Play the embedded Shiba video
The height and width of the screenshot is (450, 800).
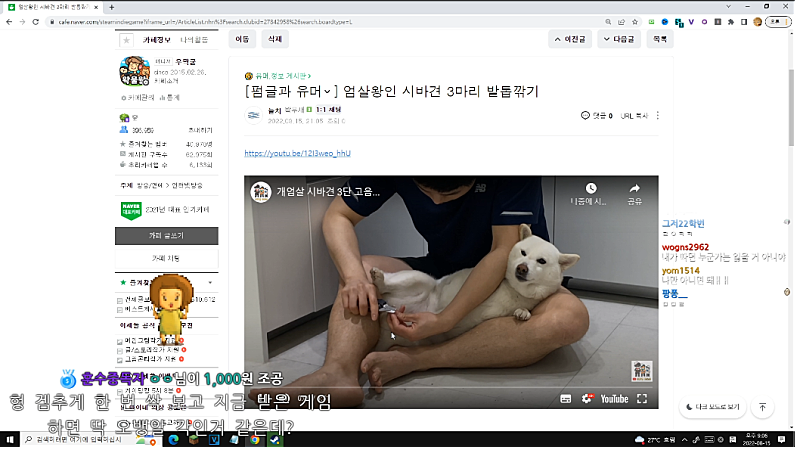(x=451, y=292)
